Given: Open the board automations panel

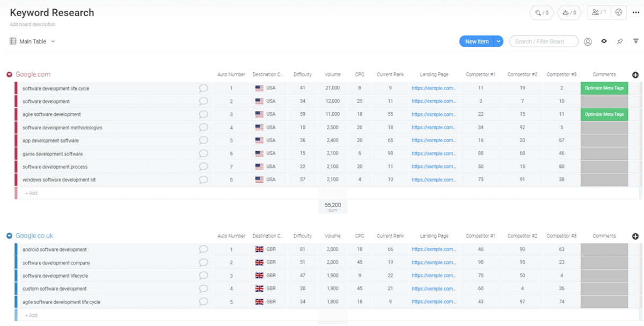Looking at the screenshot, I should point(569,12).
